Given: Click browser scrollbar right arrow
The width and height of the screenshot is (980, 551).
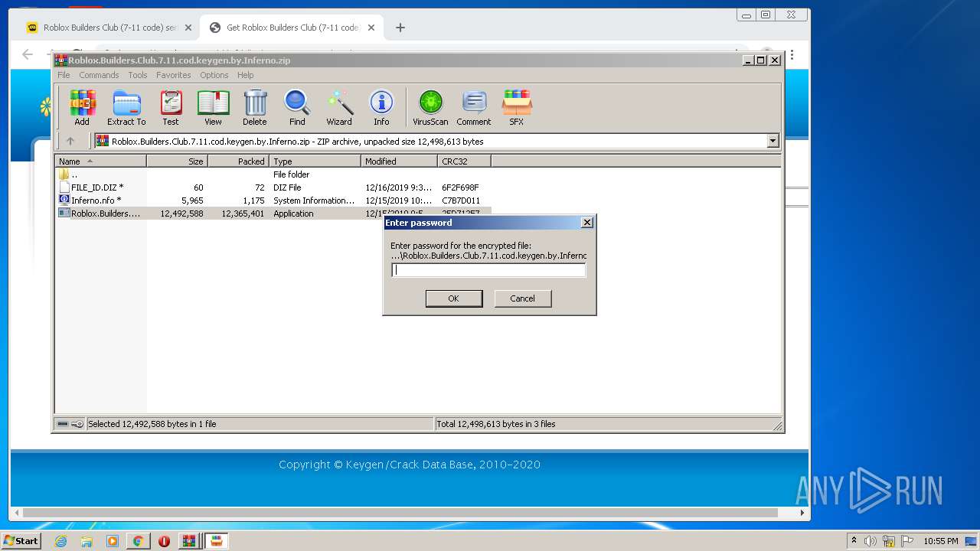Looking at the screenshot, I should 802,513.
